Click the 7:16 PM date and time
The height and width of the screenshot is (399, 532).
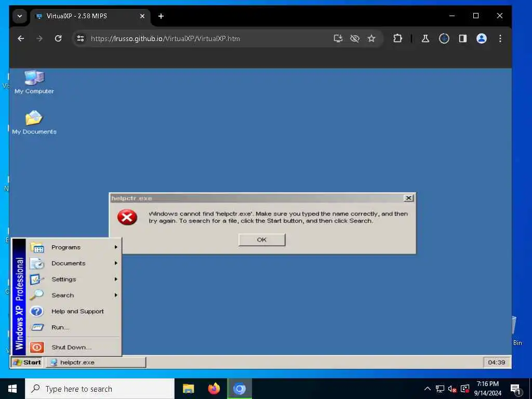(x=487, y=389)
